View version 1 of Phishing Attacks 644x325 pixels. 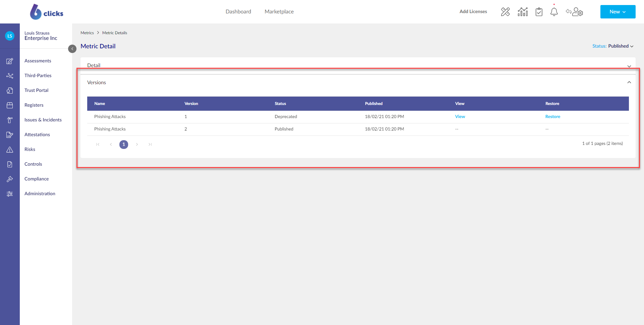[x=460, y=117]
